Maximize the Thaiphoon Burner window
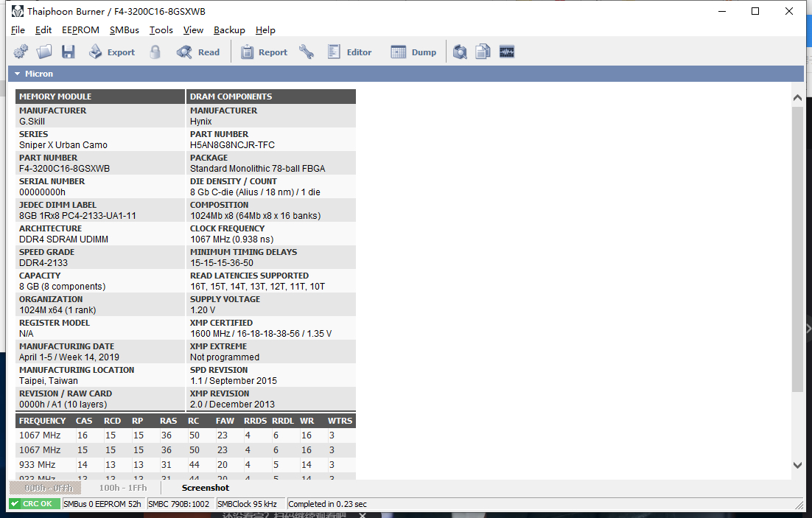Image resolution: width=812 pixels, height=518 pixels. tap(755, 11)
